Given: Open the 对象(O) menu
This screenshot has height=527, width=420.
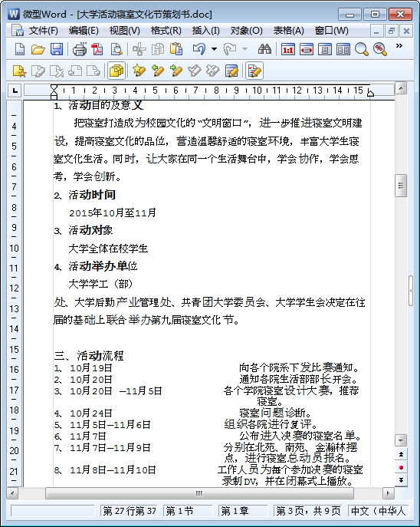Looking at the screenshot, I should [247, 31].
